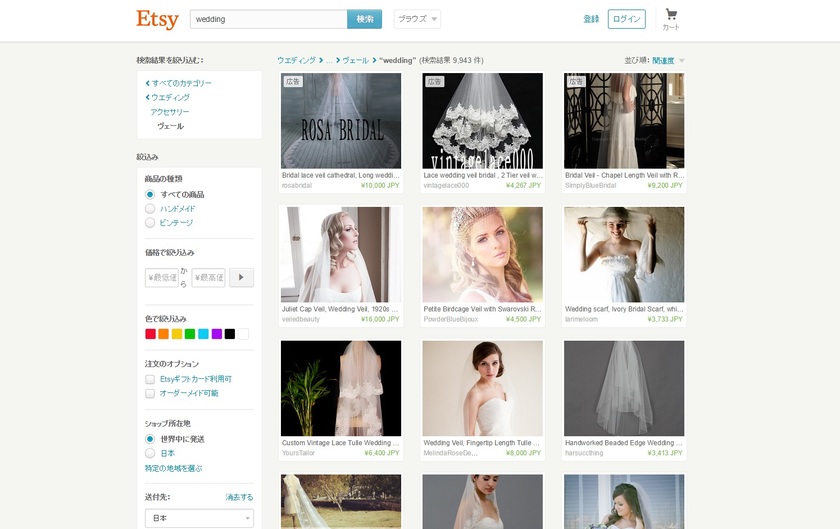The width and height of the screenshot is (840, 529).
Task: Click the YoursTailor shop name
Action: [298, 453]
